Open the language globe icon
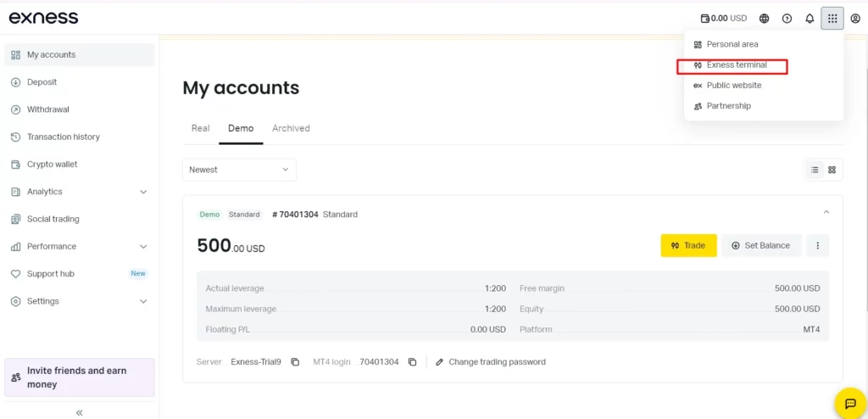 point(764,19)
